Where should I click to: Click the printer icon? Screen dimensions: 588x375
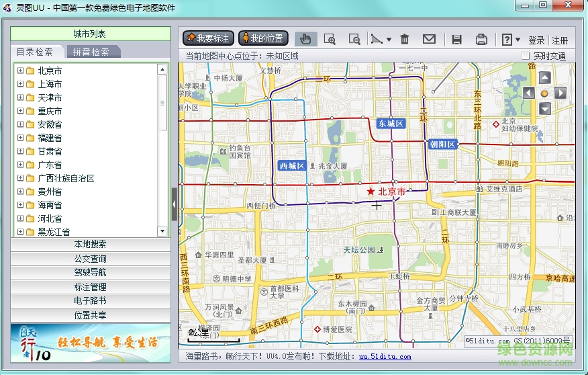pyautogui.click(x=481, y=39)
